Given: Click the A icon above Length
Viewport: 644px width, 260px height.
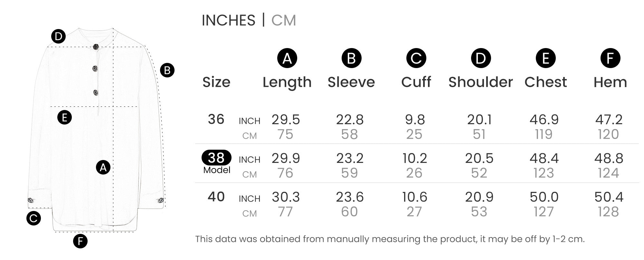Looking at the screenshot, I should pos(287,58).
